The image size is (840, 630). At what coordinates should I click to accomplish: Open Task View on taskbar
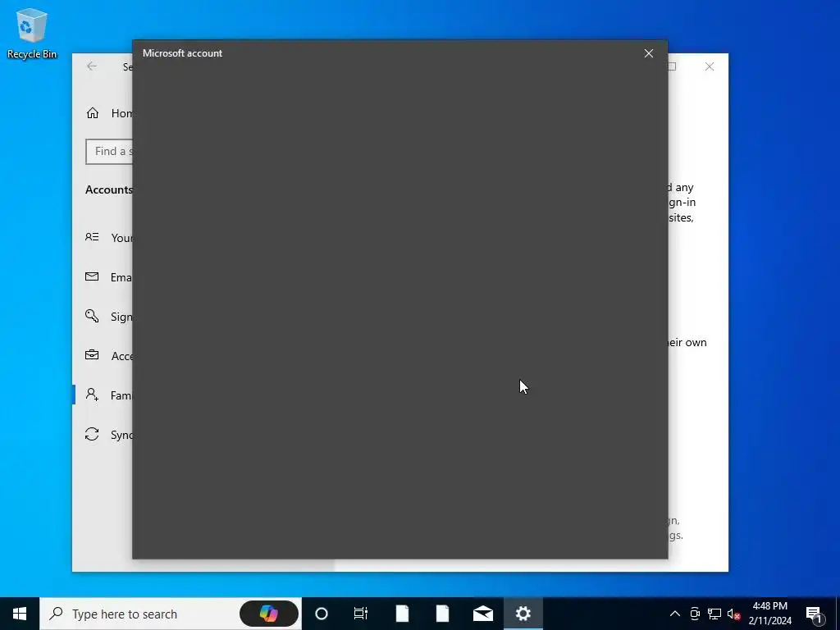pyautogui.click(x=361, y=614)
